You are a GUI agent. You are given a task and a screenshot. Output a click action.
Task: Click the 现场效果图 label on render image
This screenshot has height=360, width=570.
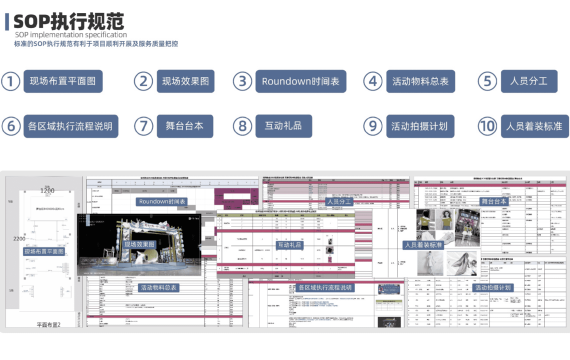[140, 244]
